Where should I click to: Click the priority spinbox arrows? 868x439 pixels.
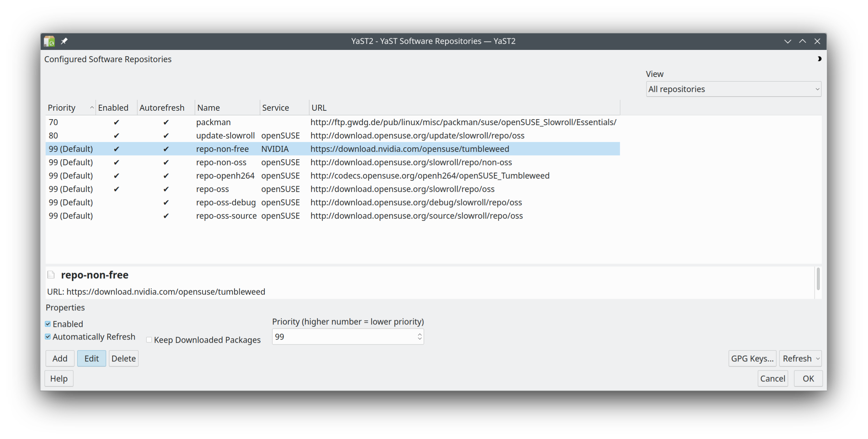[x=419, y=337]
